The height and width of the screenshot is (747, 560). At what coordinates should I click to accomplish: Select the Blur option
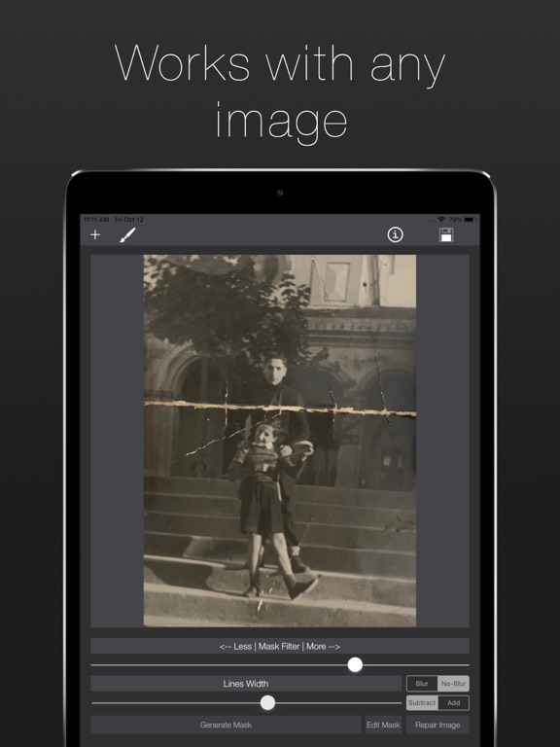422,683
